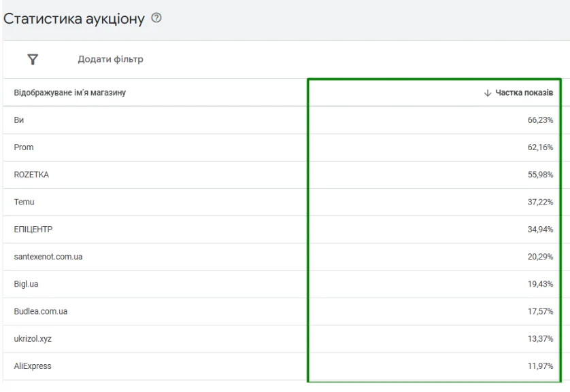The width and height of the screenshot is (570, 392).
Task: Select ukrizol.xyz store name
Action: click(33, 338)
